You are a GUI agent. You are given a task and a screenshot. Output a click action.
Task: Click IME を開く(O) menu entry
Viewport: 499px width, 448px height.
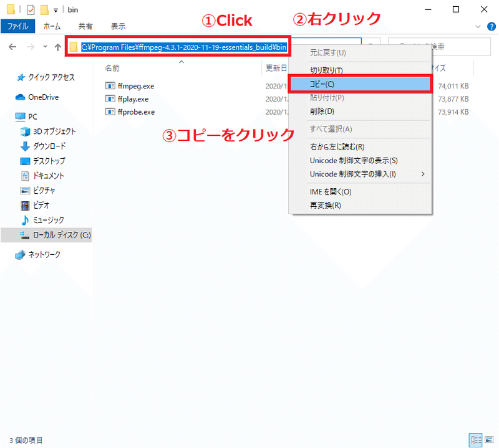click(x=360, y=192)
